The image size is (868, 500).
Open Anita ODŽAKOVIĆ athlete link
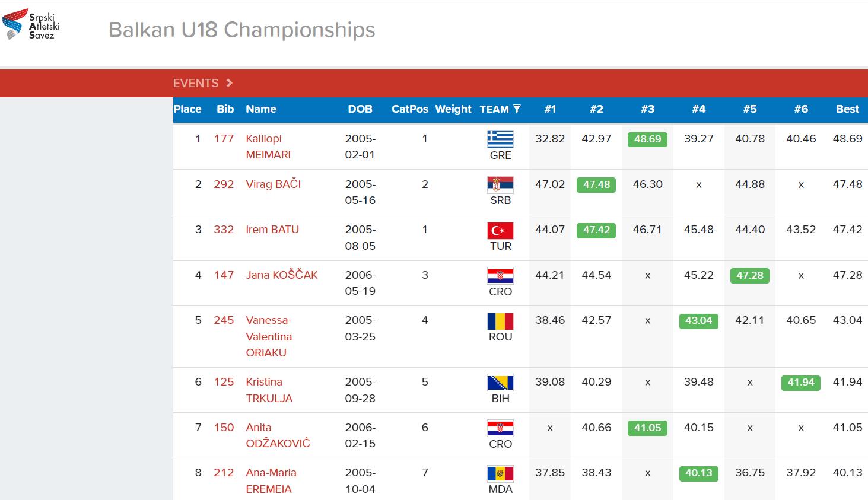[278, 435]
